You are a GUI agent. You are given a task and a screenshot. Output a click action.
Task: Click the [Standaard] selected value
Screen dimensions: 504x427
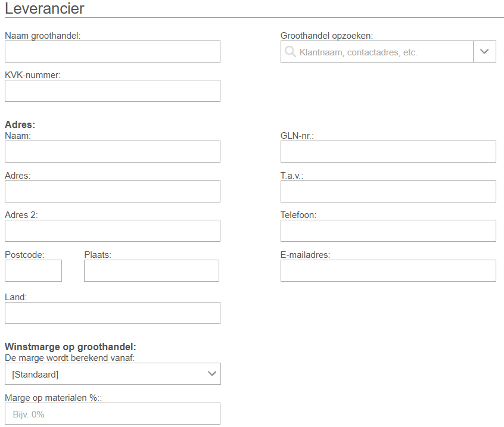coord(36,375)
